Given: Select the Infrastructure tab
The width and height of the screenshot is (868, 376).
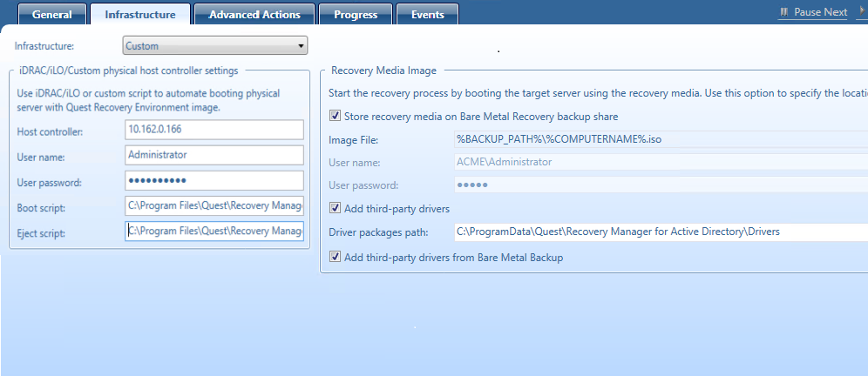Looking at the screenshot, I should pyautogui.click(x=139, y=14).
